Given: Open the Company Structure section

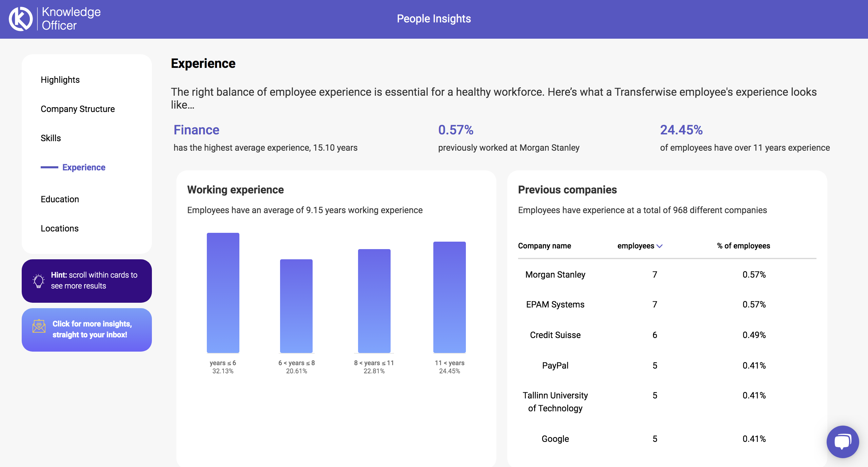Looking at the screenshot, I should pos(78,109).
